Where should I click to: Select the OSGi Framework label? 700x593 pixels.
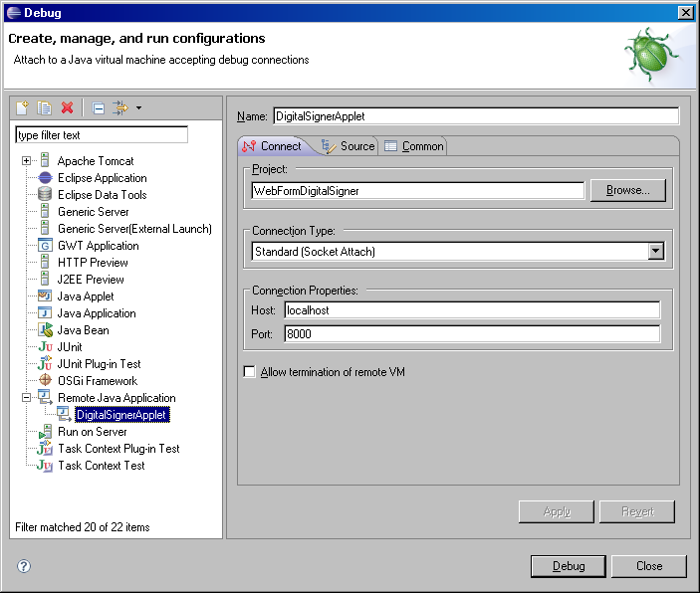pyautogui.click(x=98, y=381)
